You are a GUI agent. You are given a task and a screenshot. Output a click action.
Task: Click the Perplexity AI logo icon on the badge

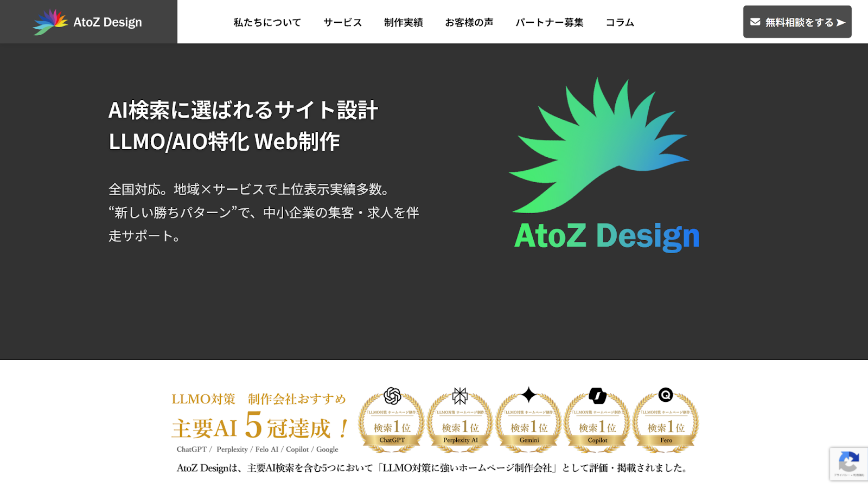459,394
